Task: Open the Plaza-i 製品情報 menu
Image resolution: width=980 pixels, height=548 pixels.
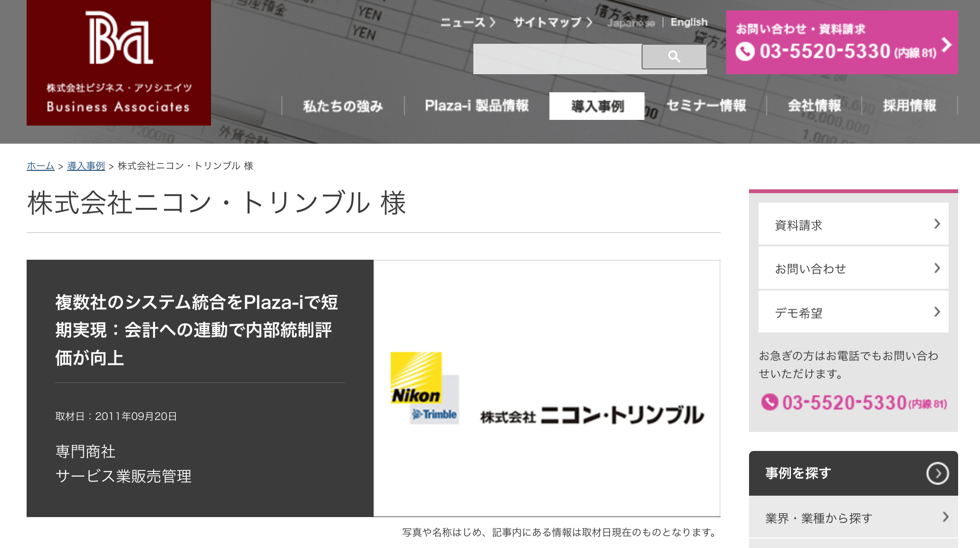Action: pos(477,106)
